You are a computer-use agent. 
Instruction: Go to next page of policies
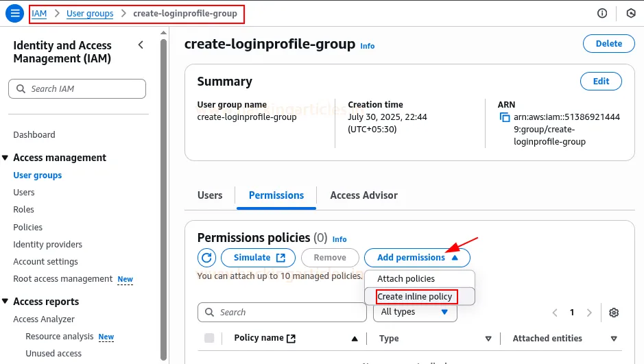click(589, 313)
